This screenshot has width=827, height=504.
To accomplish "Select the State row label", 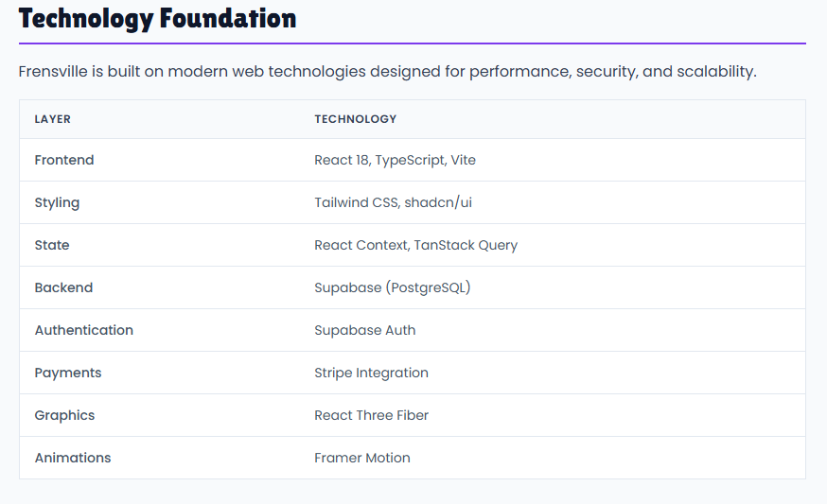I will tap(52, 245).
